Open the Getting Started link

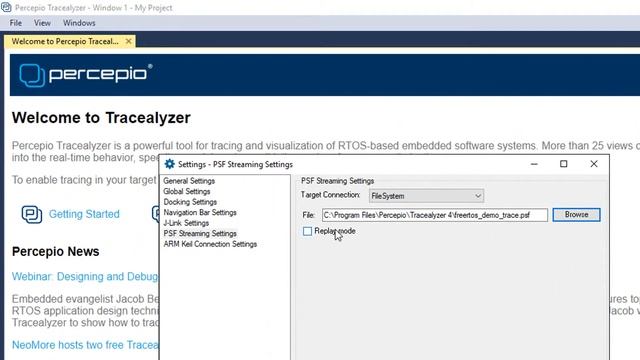[84, 214]
